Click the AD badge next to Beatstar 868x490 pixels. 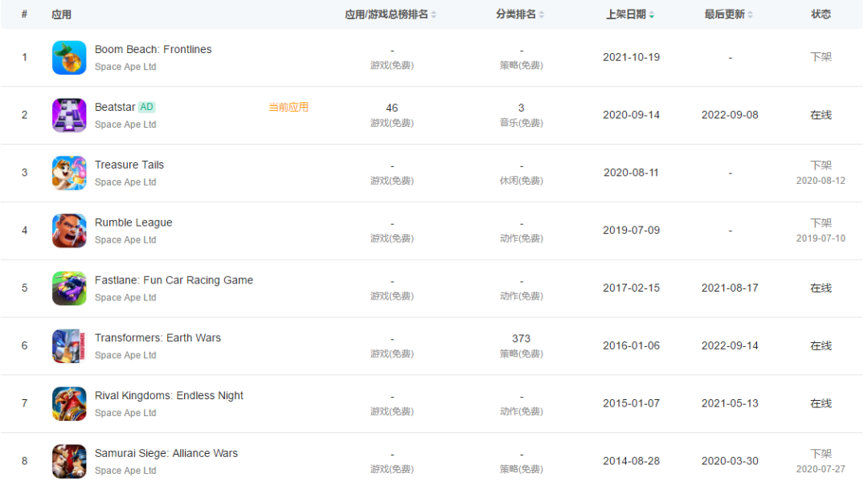[x=147, y=107]
